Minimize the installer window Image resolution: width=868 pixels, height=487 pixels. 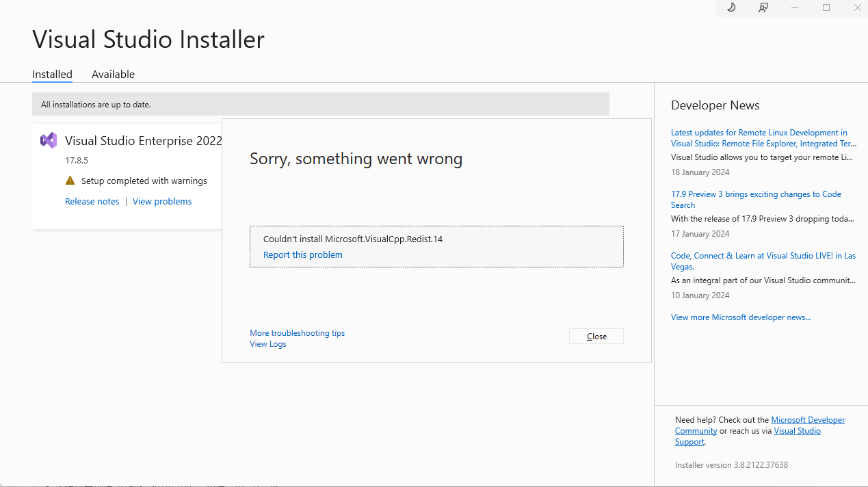pos(795,8)
